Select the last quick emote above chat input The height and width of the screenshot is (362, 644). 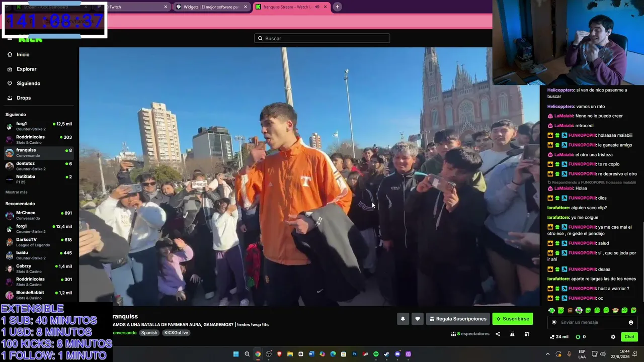(x=633, y=310)
